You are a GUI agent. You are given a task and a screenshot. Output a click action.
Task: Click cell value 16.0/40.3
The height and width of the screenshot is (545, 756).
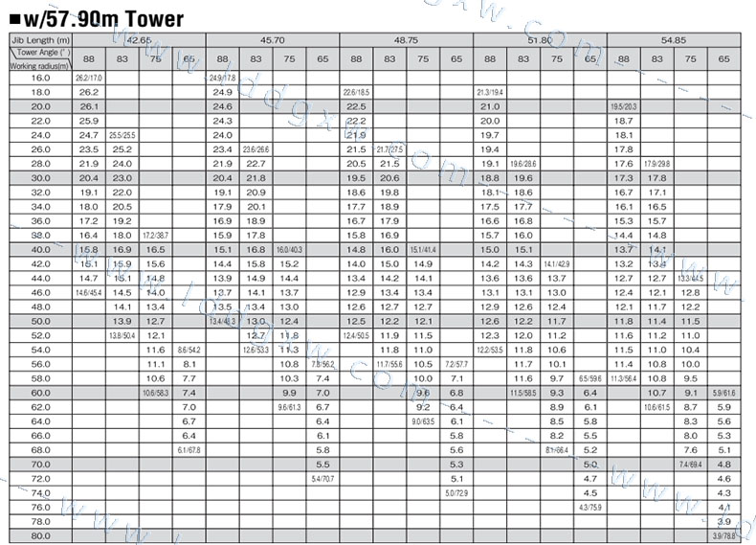coord(289,250)
